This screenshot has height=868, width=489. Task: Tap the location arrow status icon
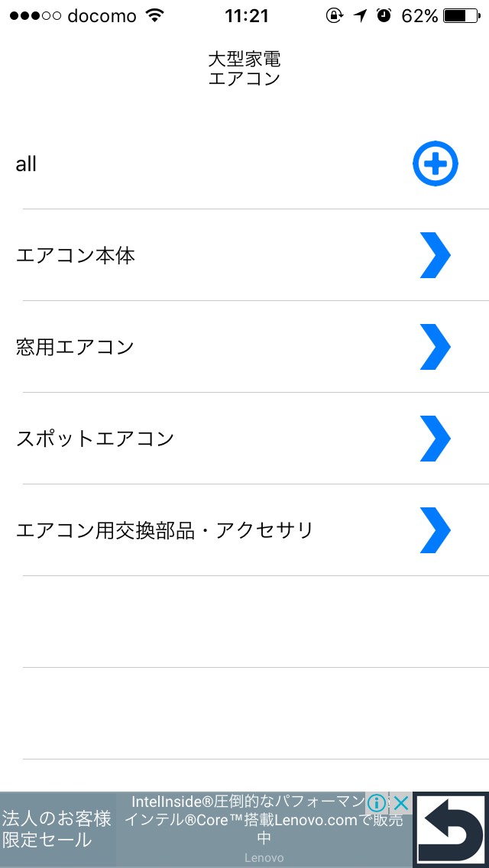point(361,15)
